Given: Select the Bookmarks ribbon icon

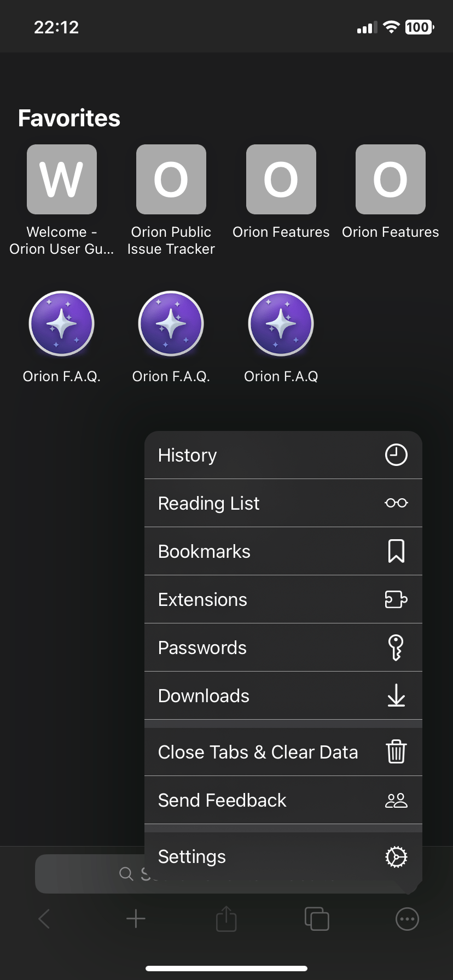Looking at the screenshot, I should [397, 551].
